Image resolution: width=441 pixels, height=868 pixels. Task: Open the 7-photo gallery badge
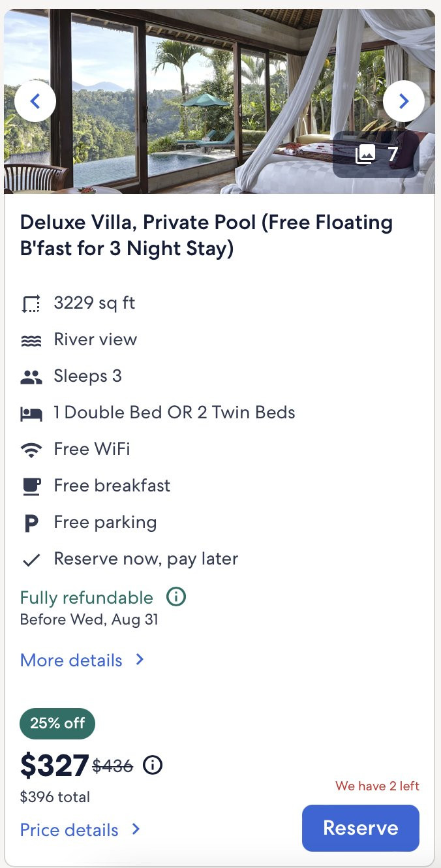[376, 155]
